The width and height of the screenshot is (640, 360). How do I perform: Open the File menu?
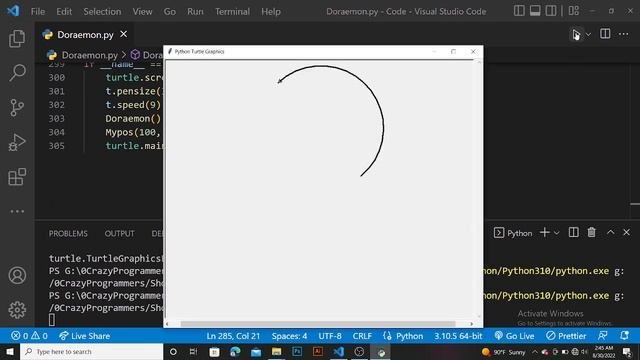tap(38, 11)
